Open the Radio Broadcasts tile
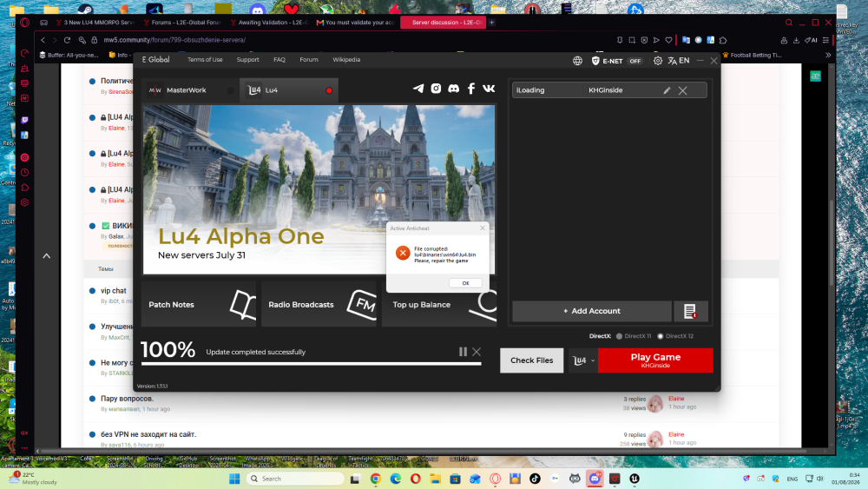 (319, 304)
